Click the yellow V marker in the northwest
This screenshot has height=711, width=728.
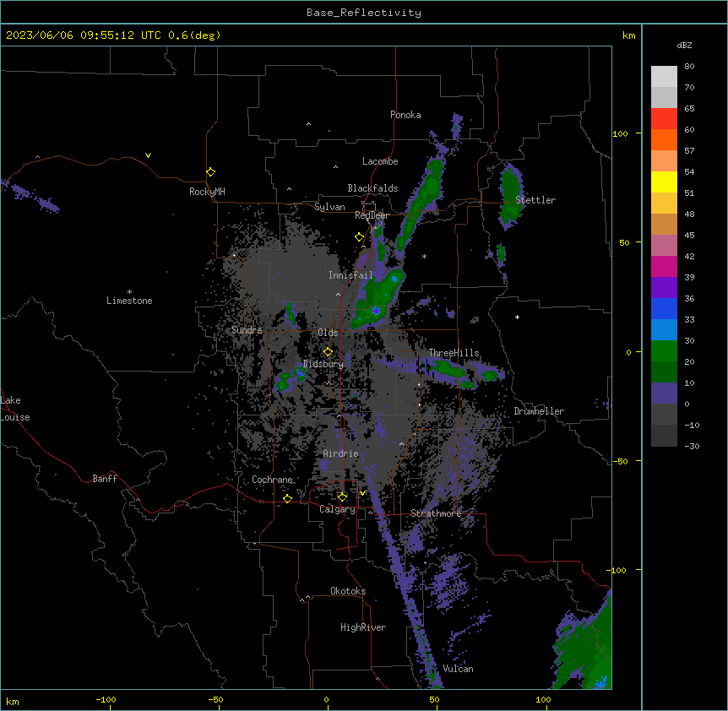coord(148,155)
